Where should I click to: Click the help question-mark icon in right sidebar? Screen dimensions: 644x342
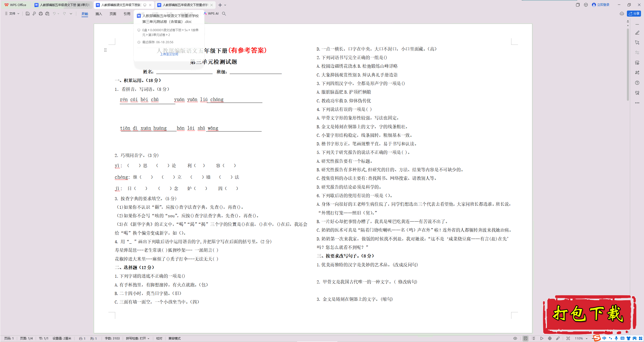pyautogui.click(x=637, y=83)
